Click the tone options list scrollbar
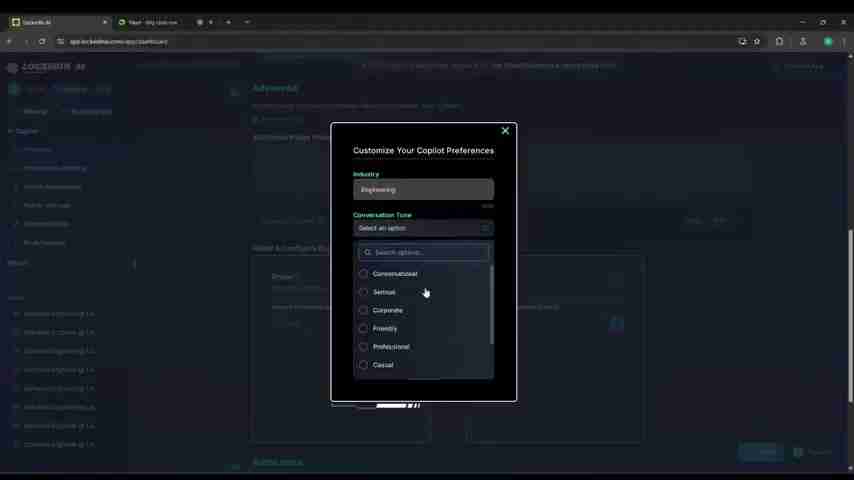Screen dimensions: 854x480 pyautogui.click(x=491, y=305)
